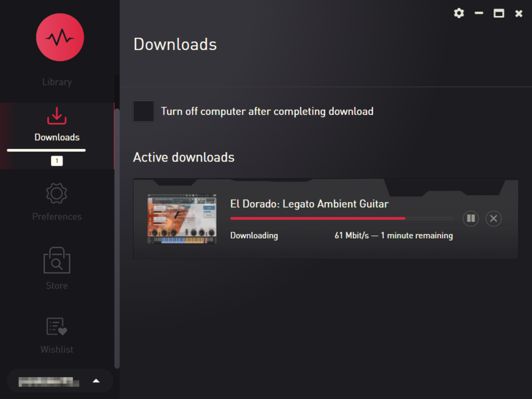The width and height of the screenshot is (532, 399).
Task: Click the red pulse logo icon
Action: 60,37
